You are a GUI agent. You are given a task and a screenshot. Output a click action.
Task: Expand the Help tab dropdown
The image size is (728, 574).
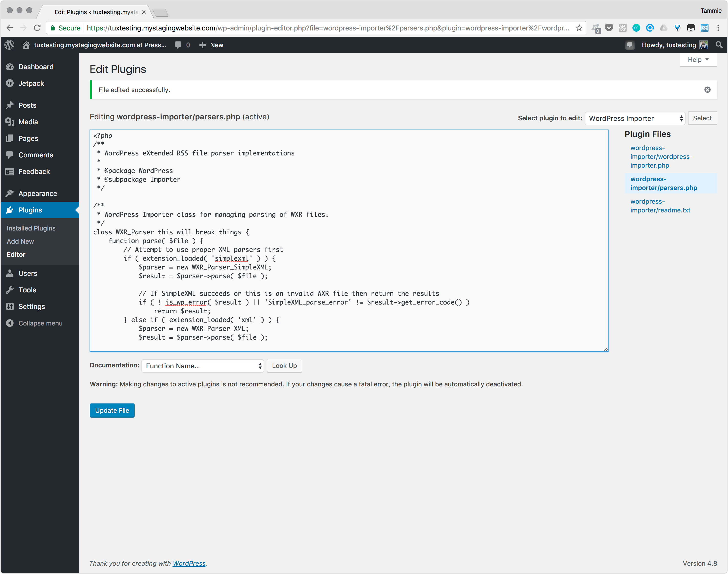point(698,60)
